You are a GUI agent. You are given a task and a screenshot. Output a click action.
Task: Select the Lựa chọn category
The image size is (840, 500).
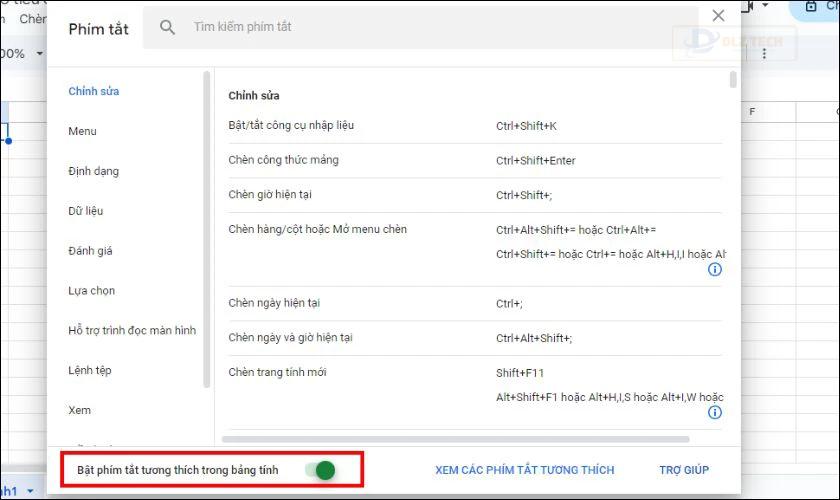point(92,290)
